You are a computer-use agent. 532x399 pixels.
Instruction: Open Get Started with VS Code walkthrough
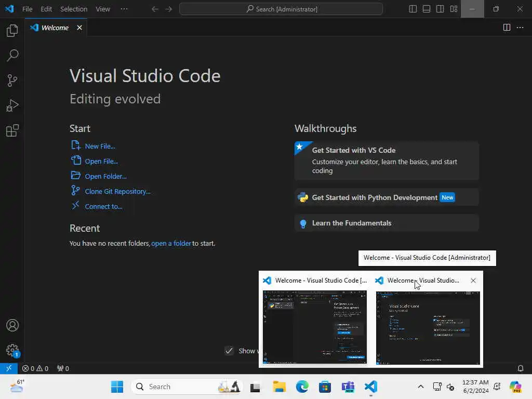tap(387, 161)
